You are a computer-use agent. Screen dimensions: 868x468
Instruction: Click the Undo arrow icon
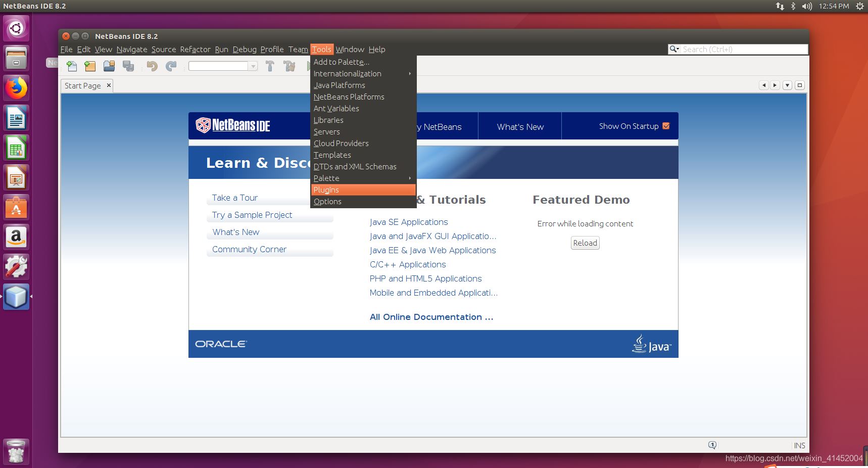click(x=152, y=66)
